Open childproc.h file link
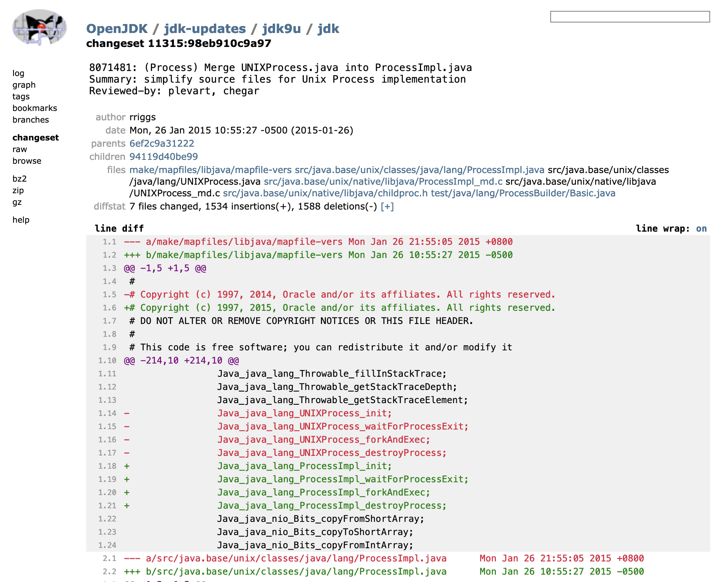Screen dimensions: 728x582 (325, 193)
